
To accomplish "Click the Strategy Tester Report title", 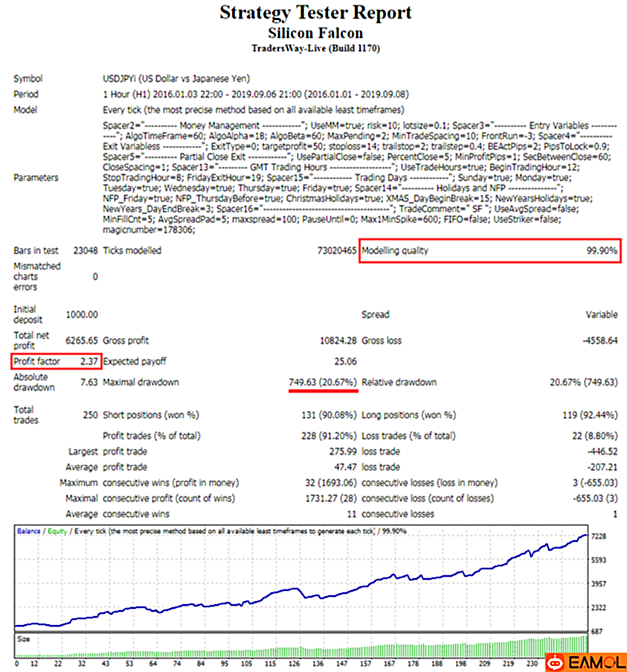I will [x=315, y=13].
